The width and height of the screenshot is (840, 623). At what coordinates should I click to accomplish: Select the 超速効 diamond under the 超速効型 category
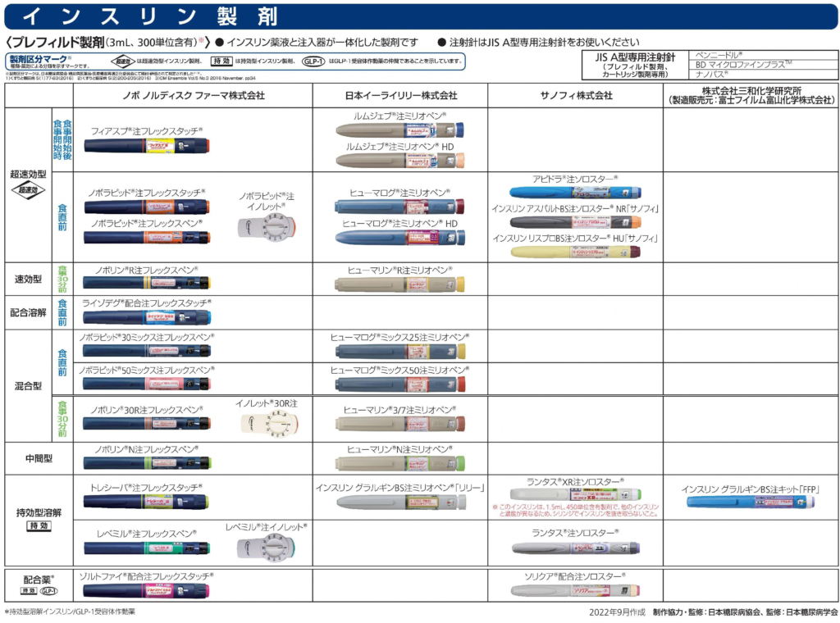point(29,190)
